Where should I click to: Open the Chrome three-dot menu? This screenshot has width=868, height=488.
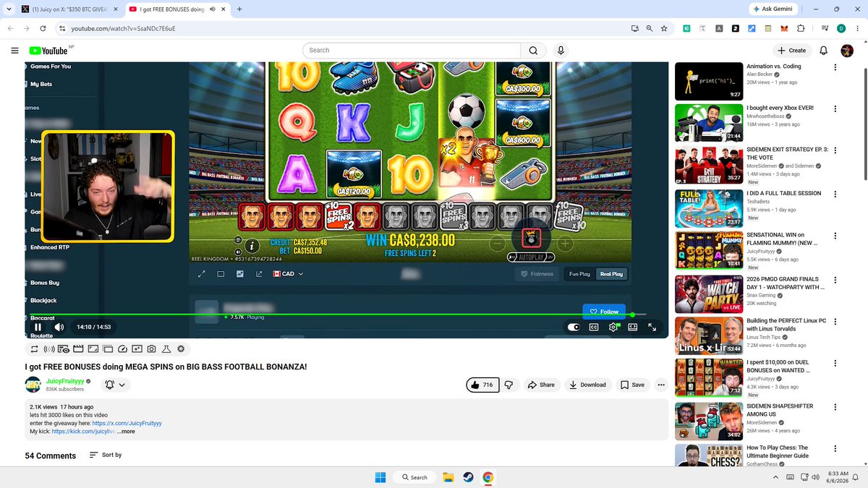click(x=857, y=28)
